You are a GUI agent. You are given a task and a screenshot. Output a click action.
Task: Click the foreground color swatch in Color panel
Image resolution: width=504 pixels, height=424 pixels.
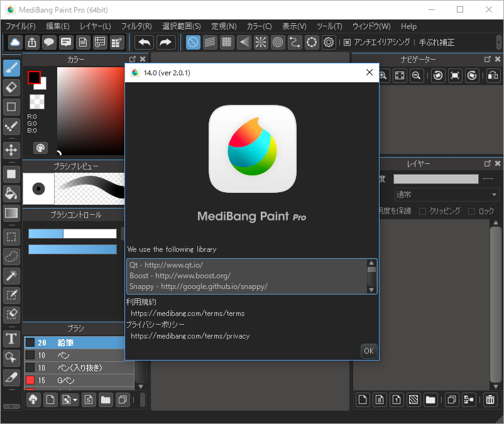point(33,77)
